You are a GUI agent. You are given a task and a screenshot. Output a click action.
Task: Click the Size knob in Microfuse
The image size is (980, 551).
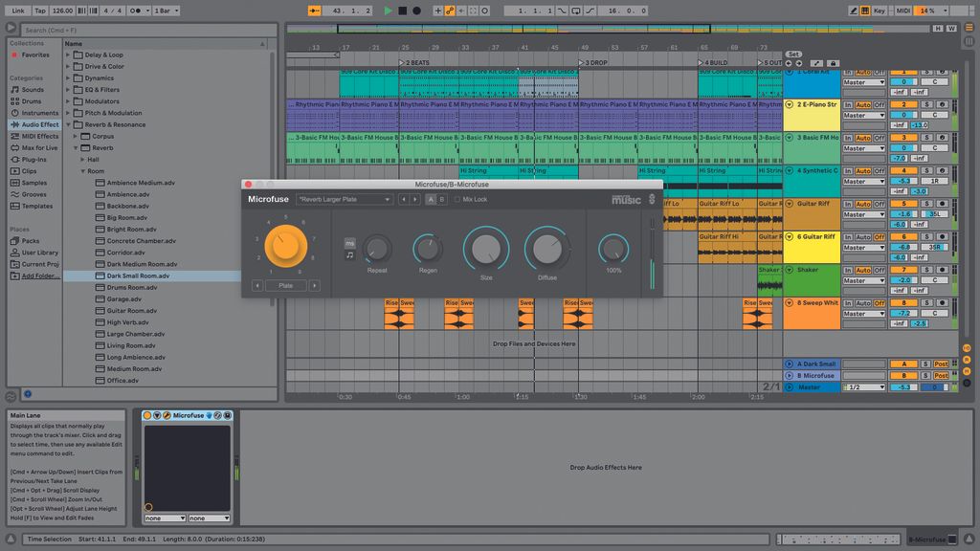coord(486,249)
